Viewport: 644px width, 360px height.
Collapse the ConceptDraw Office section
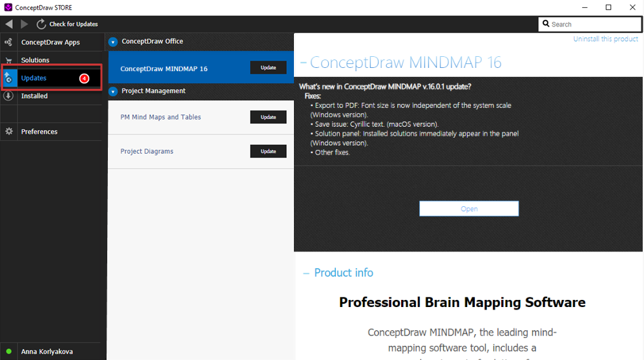pos(113,41)
